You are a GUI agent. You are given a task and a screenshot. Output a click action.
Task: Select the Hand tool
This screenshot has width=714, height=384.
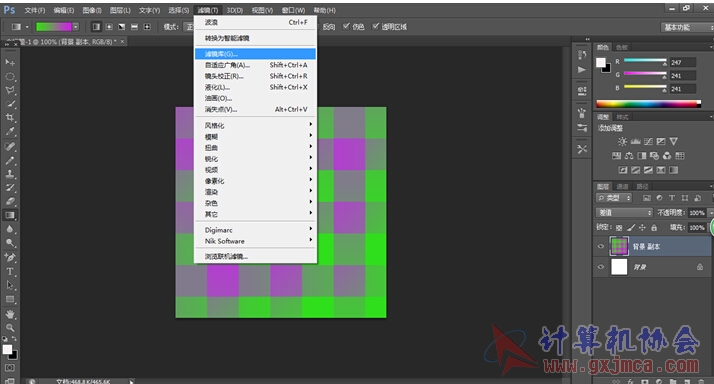pyautogui.click(x=10, y=314)
